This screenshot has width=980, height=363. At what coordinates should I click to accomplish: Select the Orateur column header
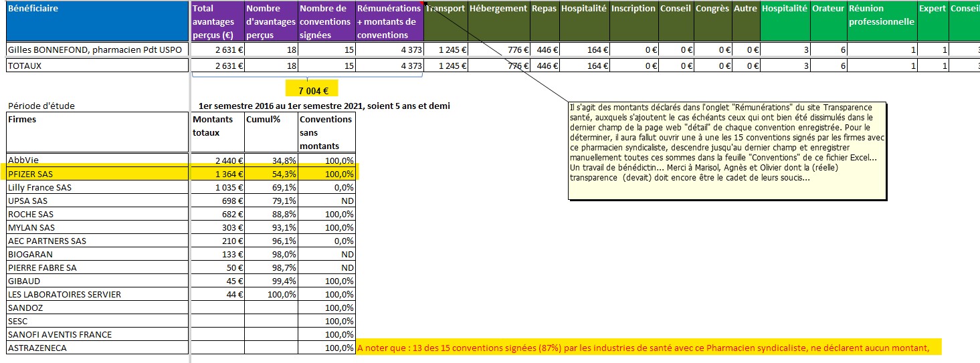(x=828, y=21)
